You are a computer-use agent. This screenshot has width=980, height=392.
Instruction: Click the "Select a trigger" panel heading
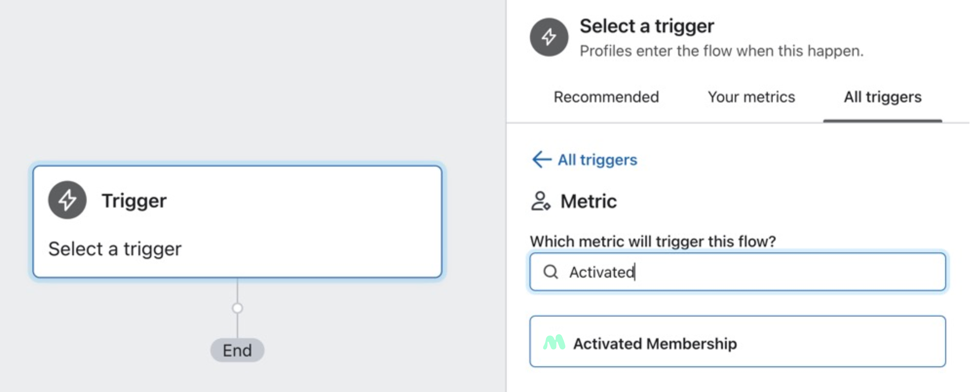click(647, 26)
